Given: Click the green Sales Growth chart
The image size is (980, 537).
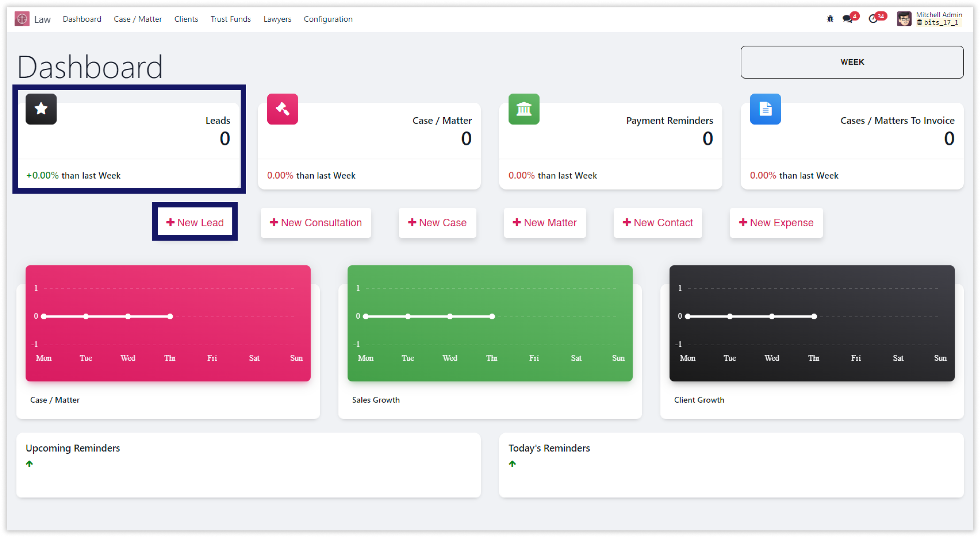Looking at the screenshot, I should (490, 323).
